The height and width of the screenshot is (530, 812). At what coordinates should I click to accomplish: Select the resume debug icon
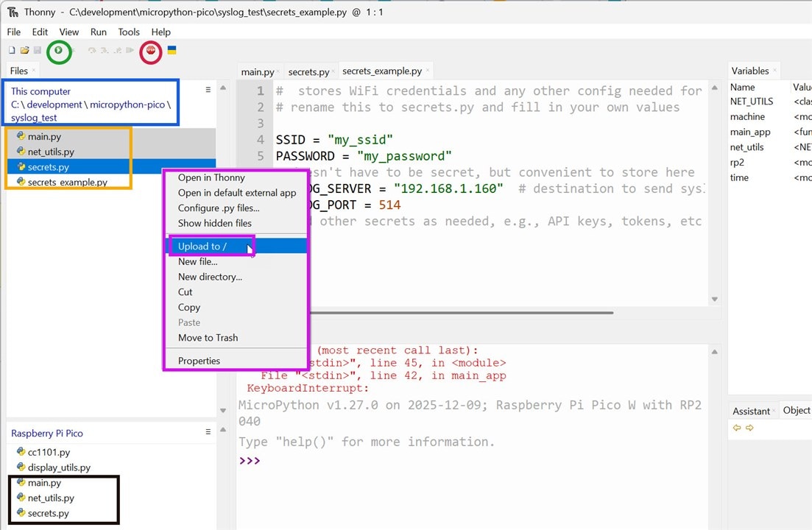coord(130,50)
